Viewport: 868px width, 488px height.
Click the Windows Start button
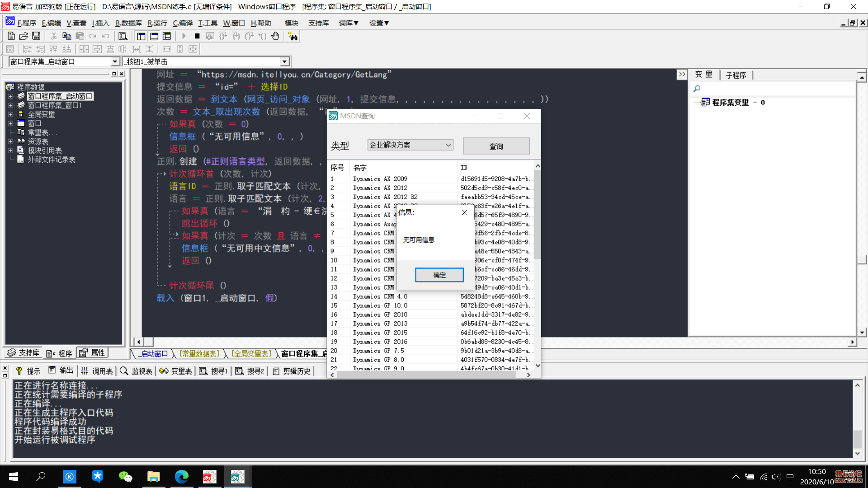14,476
